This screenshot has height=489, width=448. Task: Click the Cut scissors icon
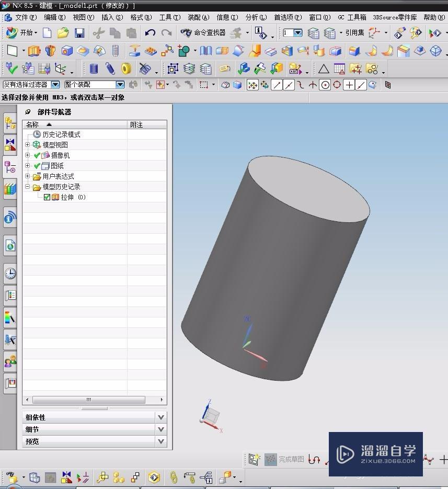[x=98, y=33]
